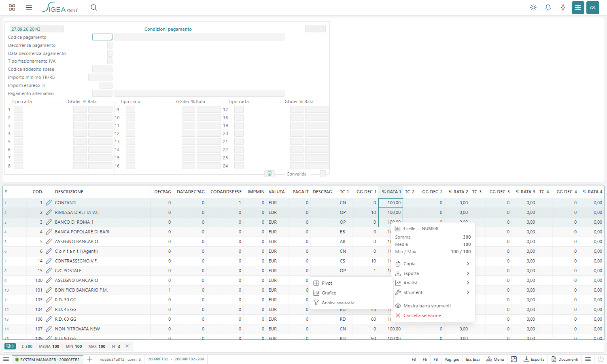Click the search magnifier icon

click(x=94, y=7)
